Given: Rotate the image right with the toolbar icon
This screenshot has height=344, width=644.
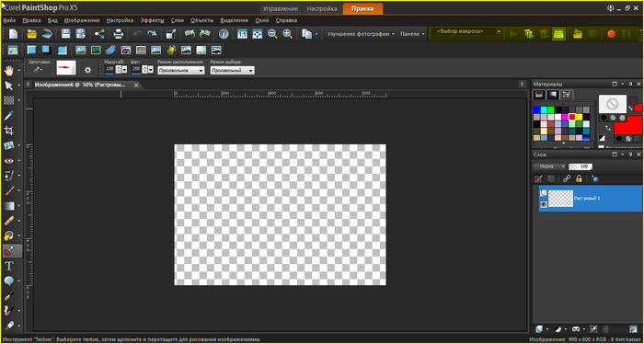Looking at the screenshot, I should 204,34.
